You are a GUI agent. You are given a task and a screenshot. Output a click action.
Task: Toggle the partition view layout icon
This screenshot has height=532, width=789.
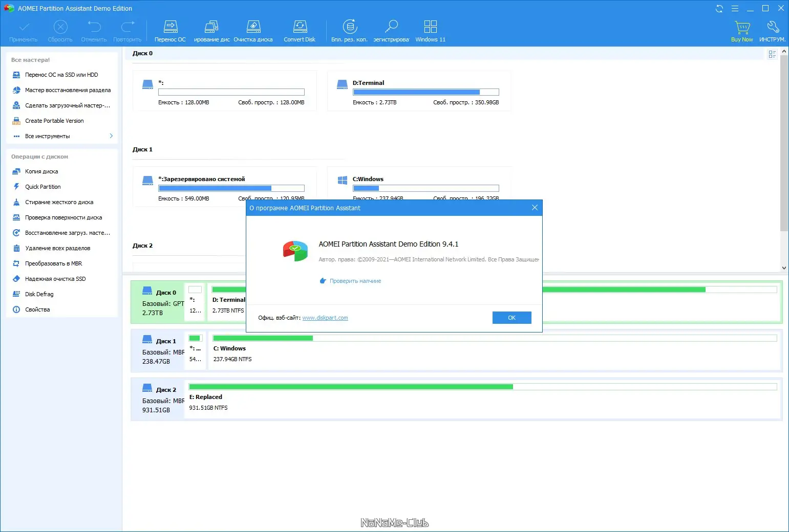(772, 54)
